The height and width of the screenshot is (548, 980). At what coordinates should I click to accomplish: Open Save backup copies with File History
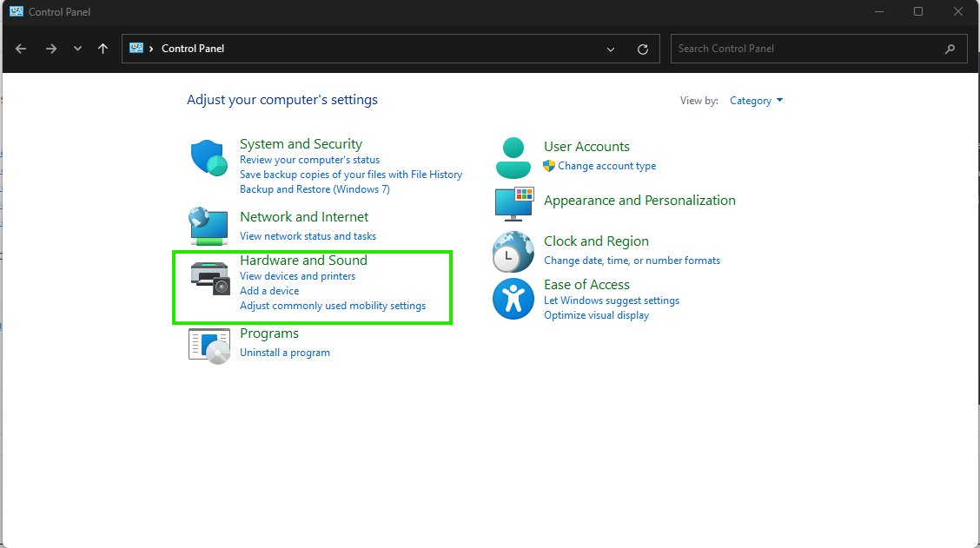tap(351, 175)
